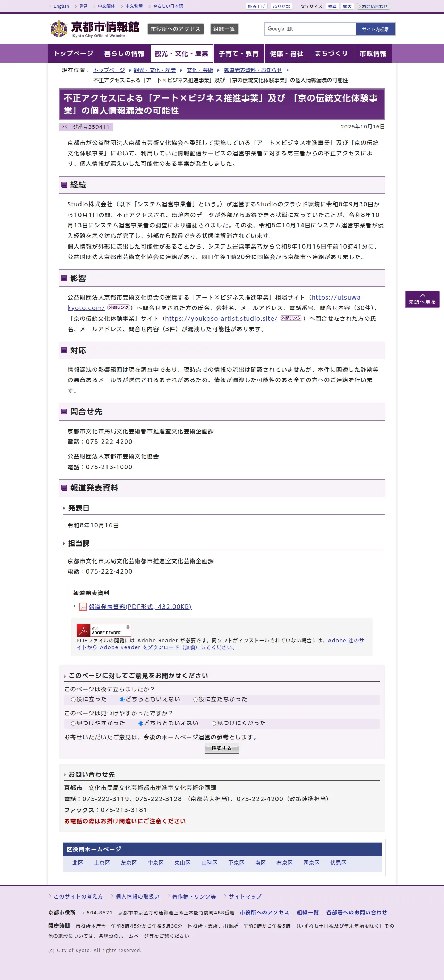Screen dimensions: 444x980
Task: Open 各部署へのお問い合わせ footer link
Action: (357, 913)
